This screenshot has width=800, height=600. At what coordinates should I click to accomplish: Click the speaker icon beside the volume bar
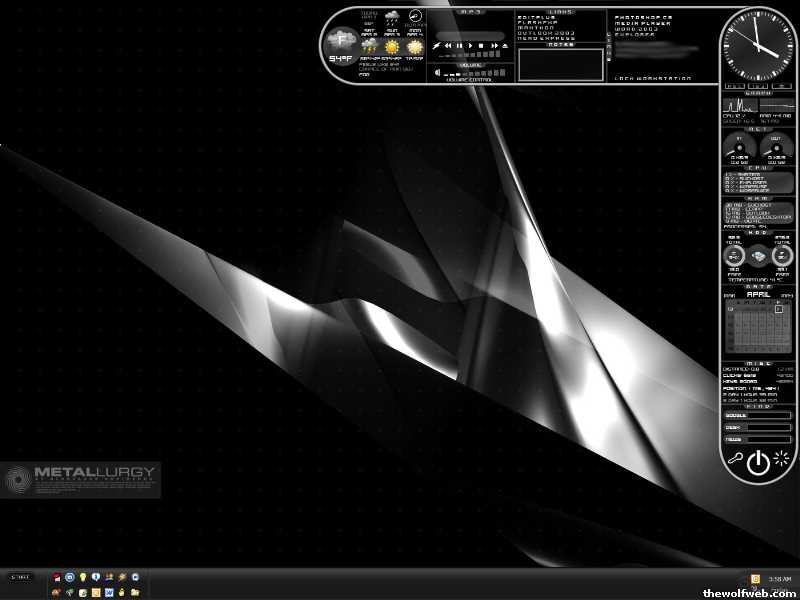tap(438, 73)
